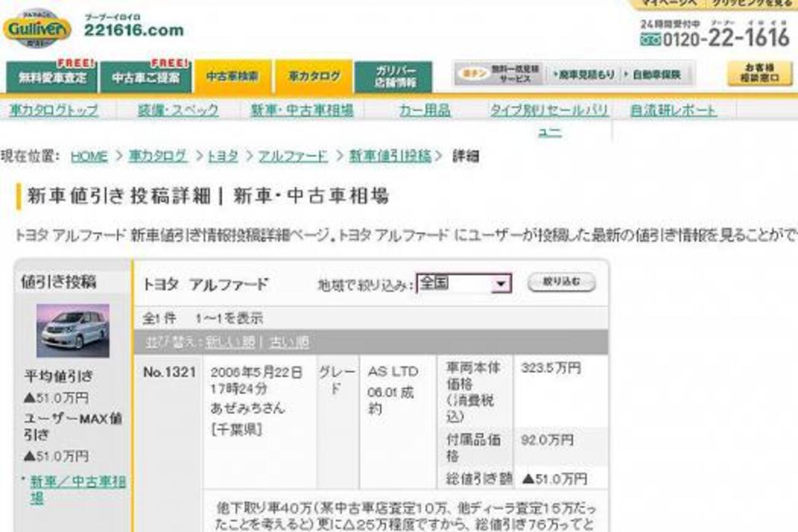Open the 自流研レポート link
Viewport: 798px width, 532px height.
tap(673, 110)
